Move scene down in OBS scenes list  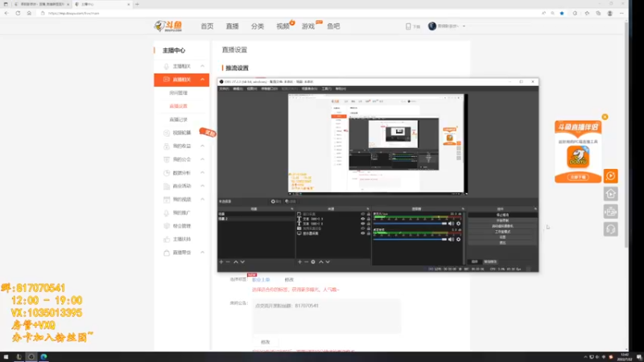pyautogui.click(x=242, y=262)
